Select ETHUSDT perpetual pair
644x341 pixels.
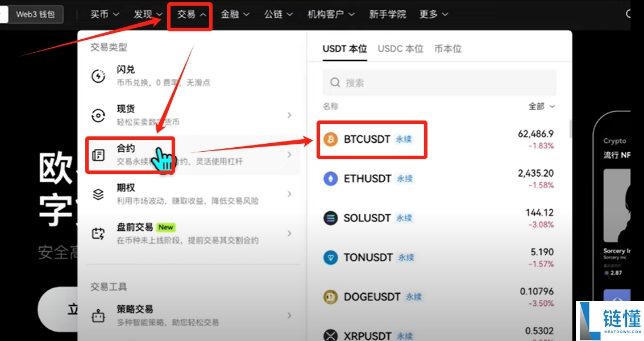pyautogui.click(x=439, y=178)
